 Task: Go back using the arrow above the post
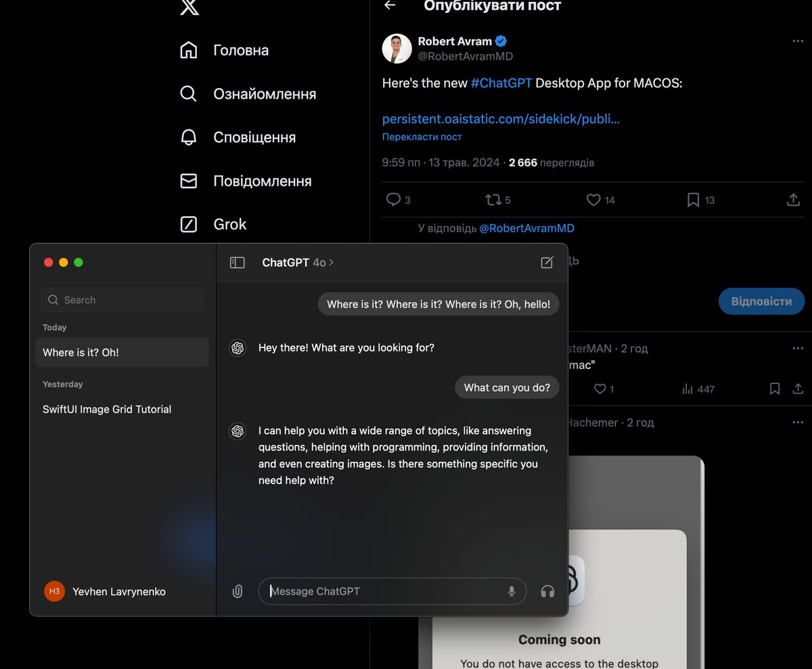[x=389, y=5]
